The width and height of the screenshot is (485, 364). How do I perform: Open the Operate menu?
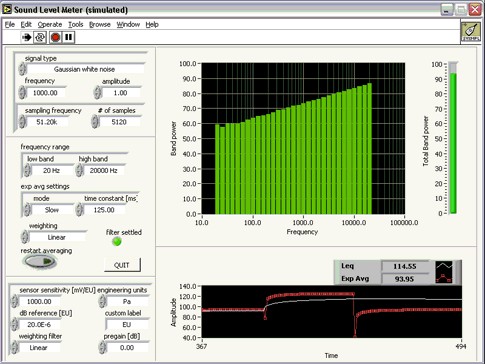tap(50, 24)
